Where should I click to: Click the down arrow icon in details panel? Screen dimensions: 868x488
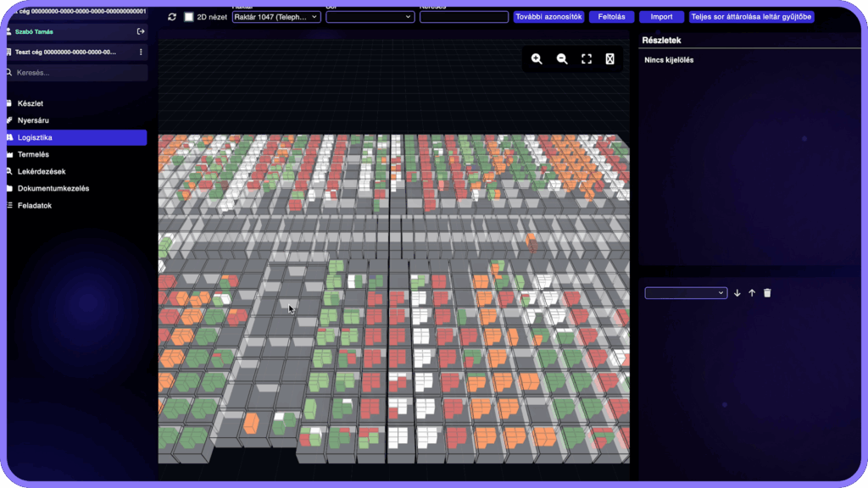pyautogui.click(x=737, y=293)
